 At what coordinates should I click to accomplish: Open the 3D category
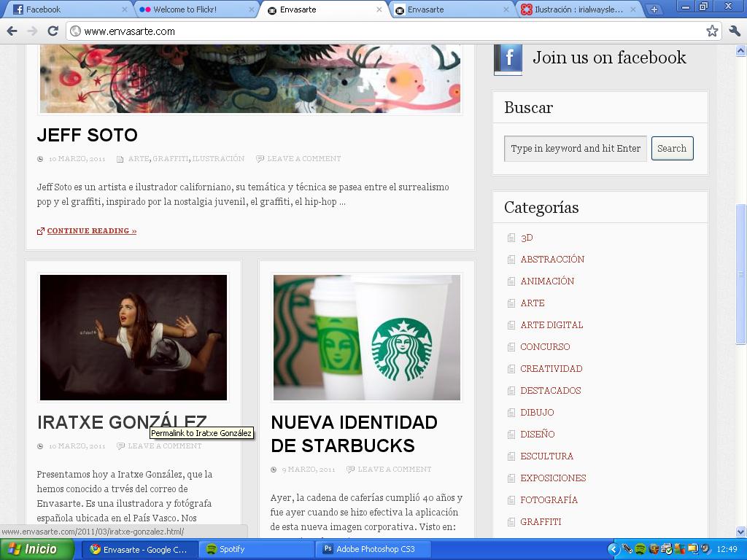coord(527,238)
